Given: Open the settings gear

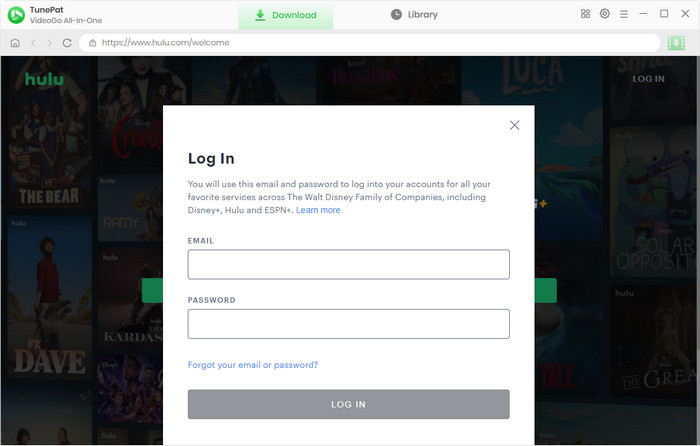Looking at the screenshot, I should tap(605, 15).
